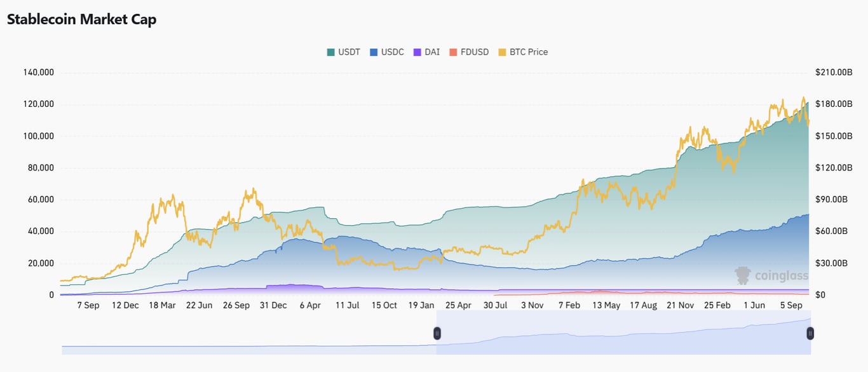
Task: Click the 7 Sep axis label
Action: (x=88, y=305)
